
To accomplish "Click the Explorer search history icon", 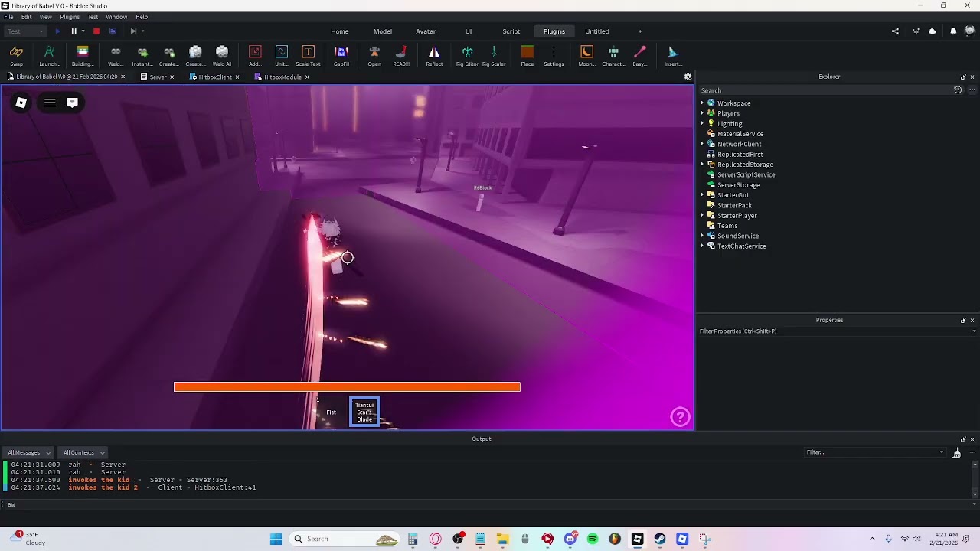I will pyautogui.click(x=957, y=90).
